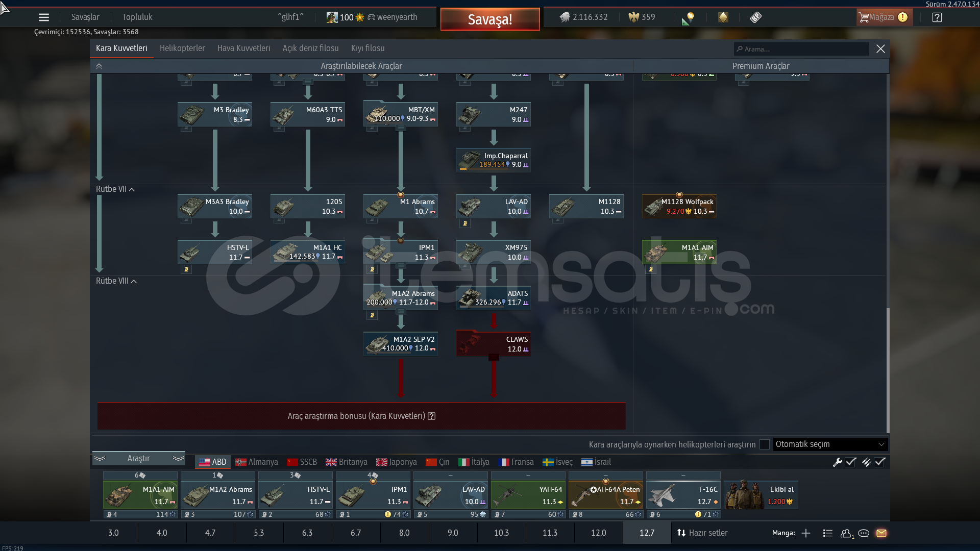Image resolution: width=980 pixels, height=551 pixels.
Task: Toggle the auto-repair checkbox beside wrench
Action: pos(850,462)
